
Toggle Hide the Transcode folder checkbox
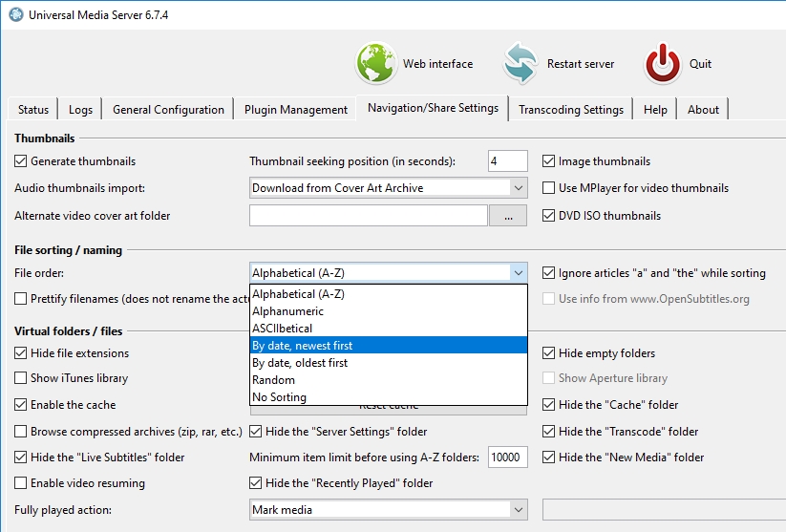pos(549,431)
